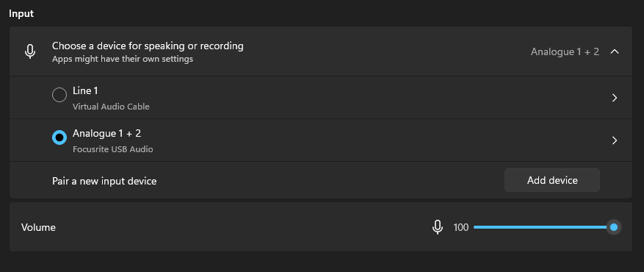This screenshot has width=644, height=272.
Task: Collapse the input device list chevron
Action: pyautogui.click(x=615, y=51)
